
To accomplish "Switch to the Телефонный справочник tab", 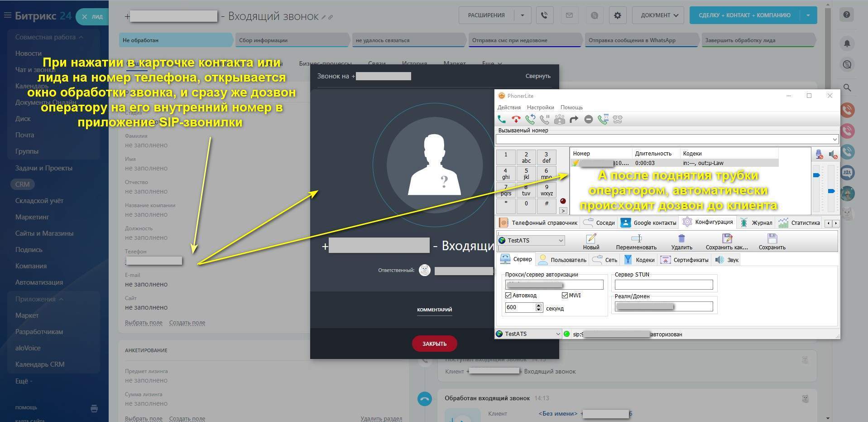I will pos(538,223).
